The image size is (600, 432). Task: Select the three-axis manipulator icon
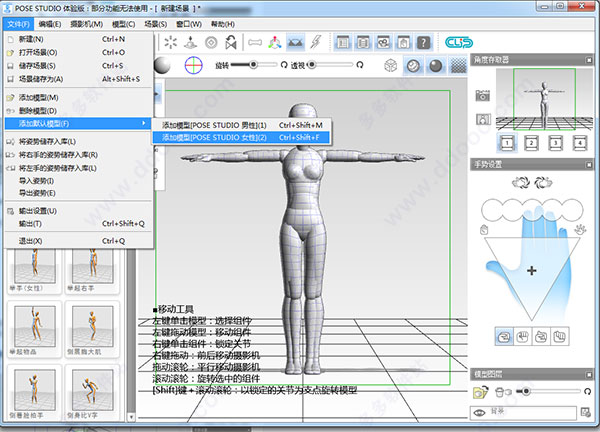click(275, 42)
